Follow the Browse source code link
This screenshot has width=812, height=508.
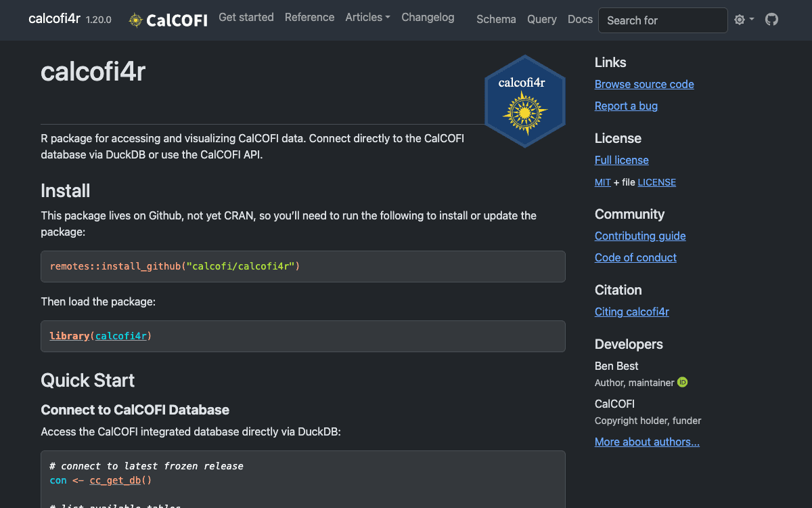click(x=644, y=84)
